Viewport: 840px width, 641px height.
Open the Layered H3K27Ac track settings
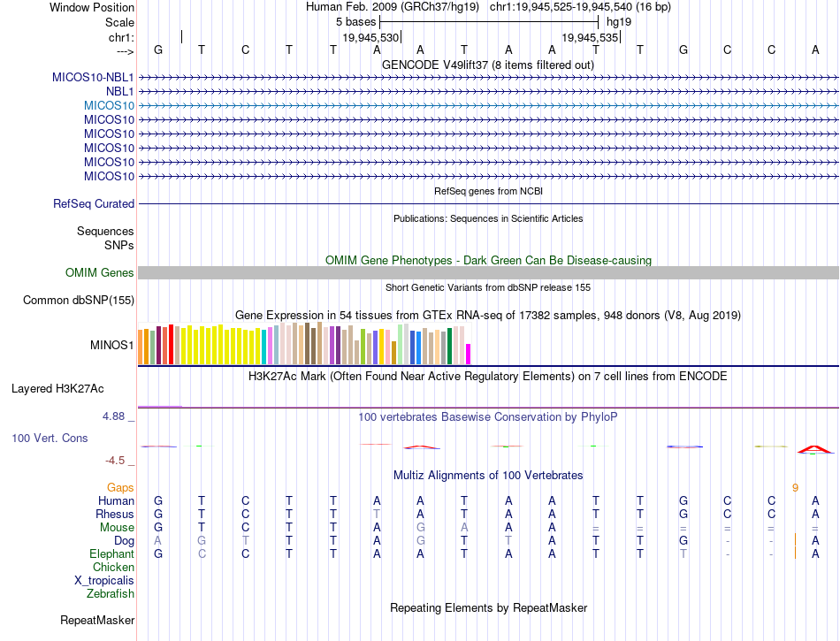point(57,388)
